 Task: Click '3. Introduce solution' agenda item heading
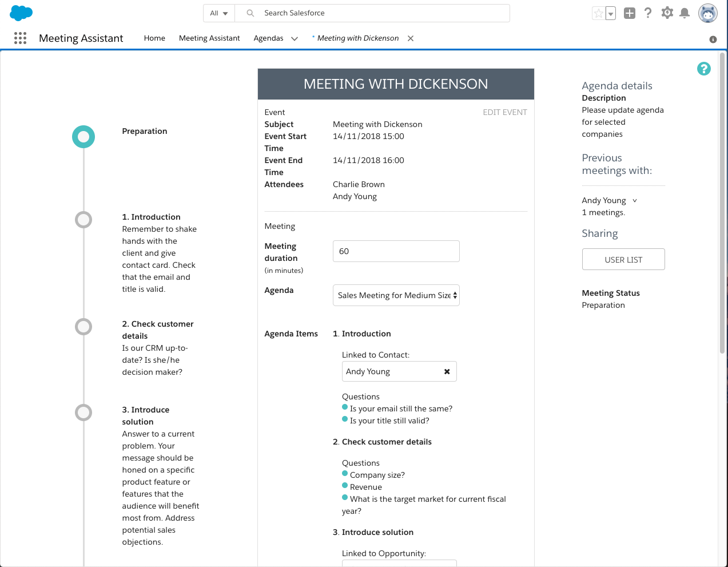(x=373, y=532)
